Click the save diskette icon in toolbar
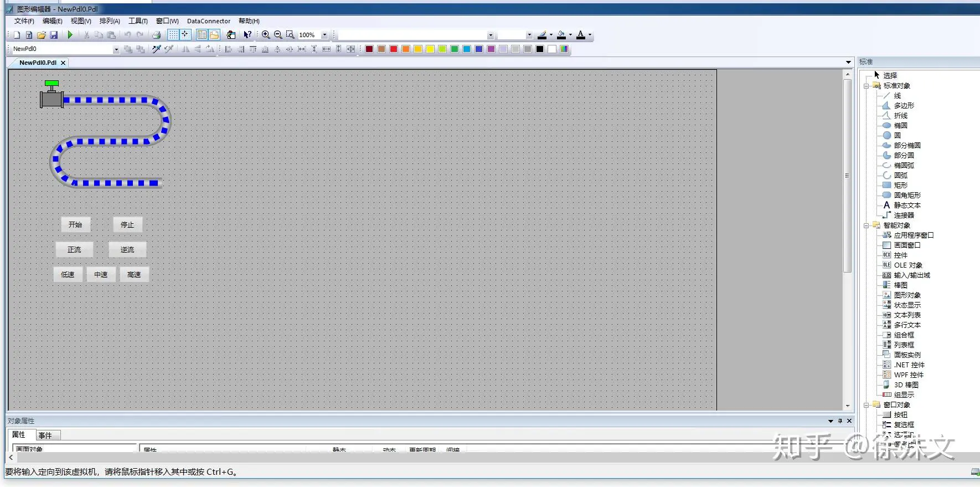This screenshot has width=980, height=487. [54, 35]
